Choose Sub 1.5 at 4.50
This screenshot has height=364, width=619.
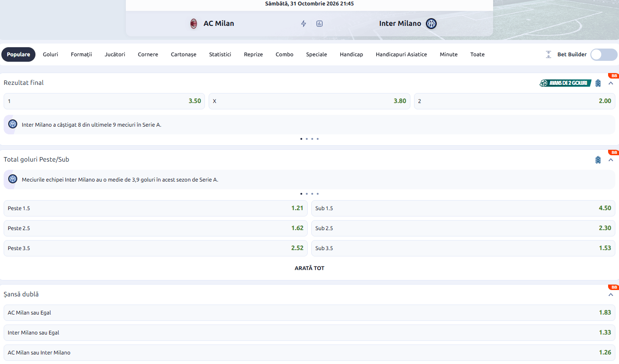pos(463,208)
